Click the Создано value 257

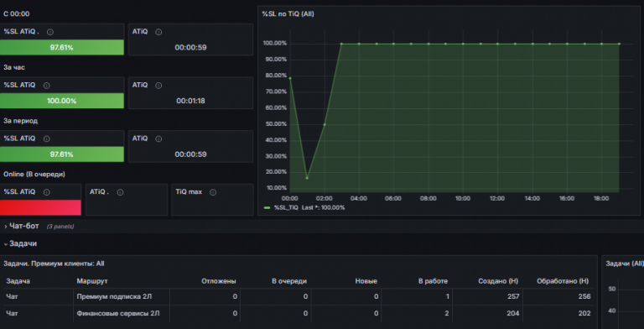pyautogui.click(x=513, y=296)
